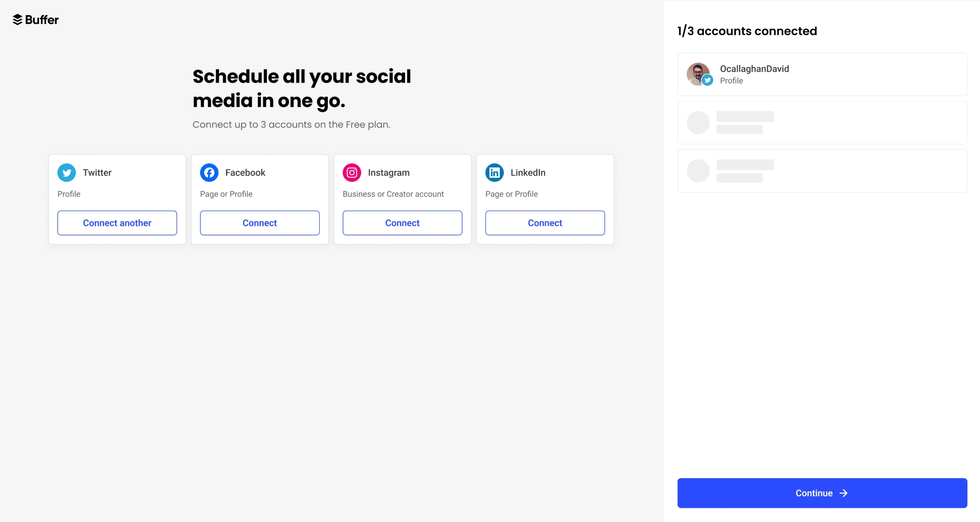Click the third empty account placeholder slot
The width and height of the screenshot is (980, 522).
point(822,171)
